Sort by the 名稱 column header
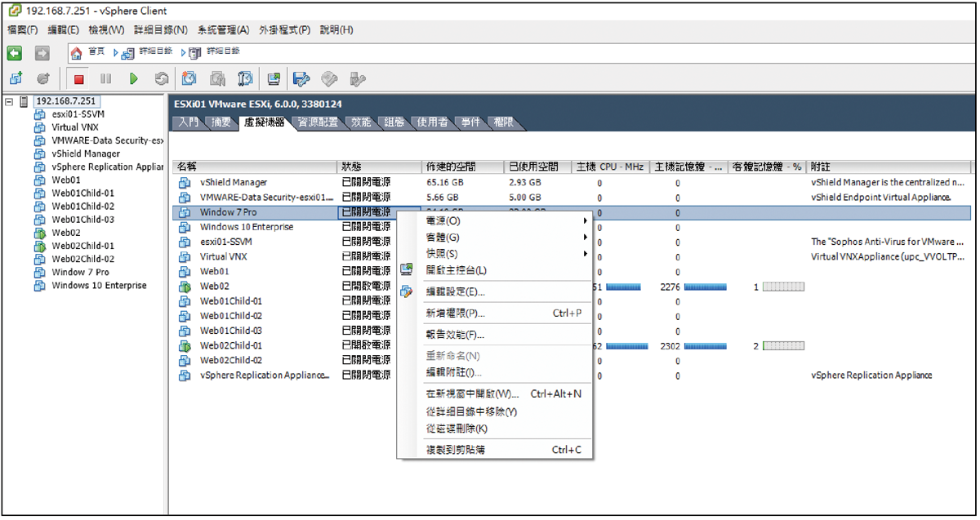Screen dimensions: 980x520 (x=256, y=167)
